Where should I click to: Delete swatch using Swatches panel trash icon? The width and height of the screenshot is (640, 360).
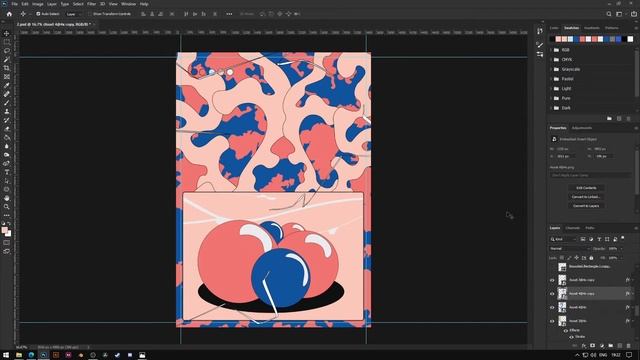629,118
